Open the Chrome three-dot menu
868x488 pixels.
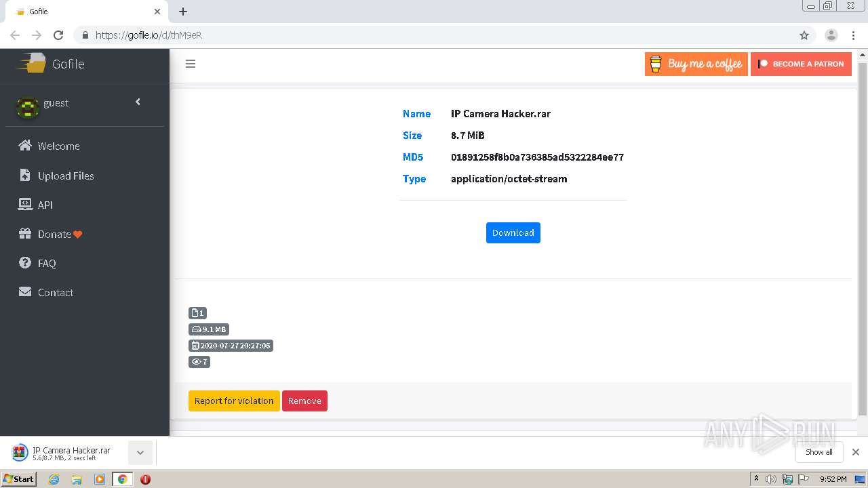854,35
